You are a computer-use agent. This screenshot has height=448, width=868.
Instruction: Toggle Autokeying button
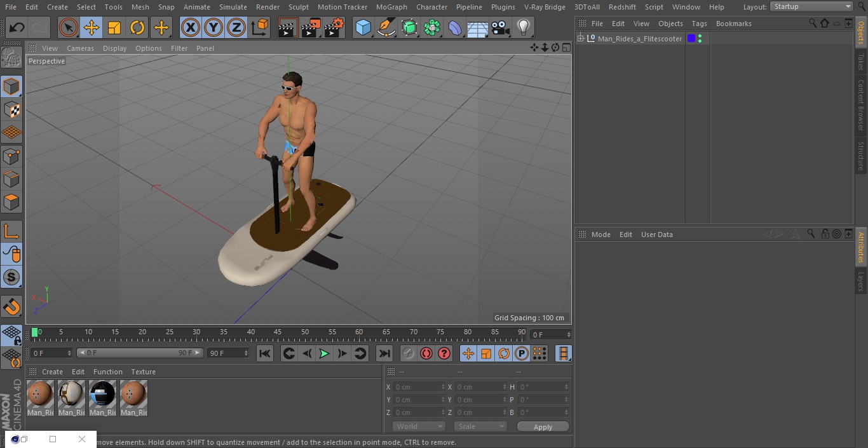tap(426, 353)
